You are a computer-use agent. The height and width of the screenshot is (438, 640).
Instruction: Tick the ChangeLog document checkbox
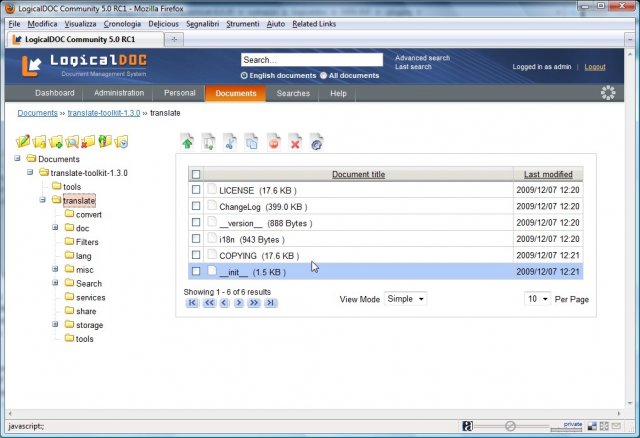pos(196,206)
